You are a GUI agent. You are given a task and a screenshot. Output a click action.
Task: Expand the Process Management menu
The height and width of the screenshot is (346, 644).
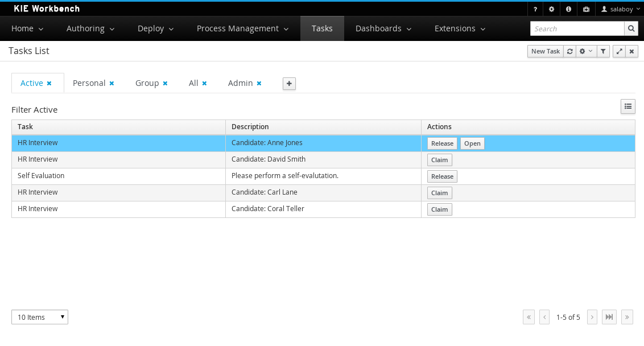[x=242, y=28]
